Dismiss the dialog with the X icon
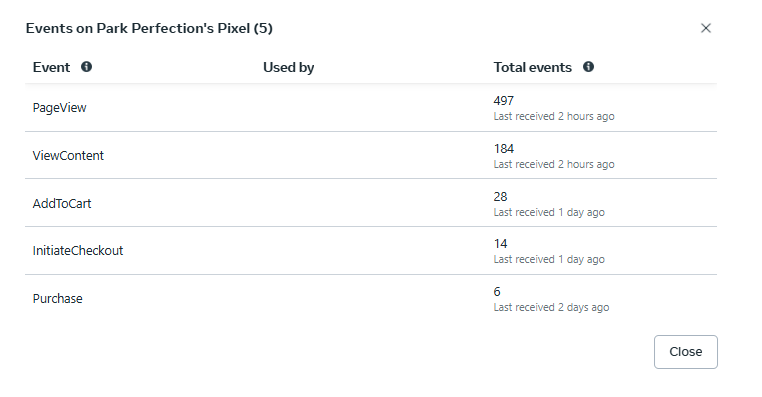762x397 pixels. [706, 28]
